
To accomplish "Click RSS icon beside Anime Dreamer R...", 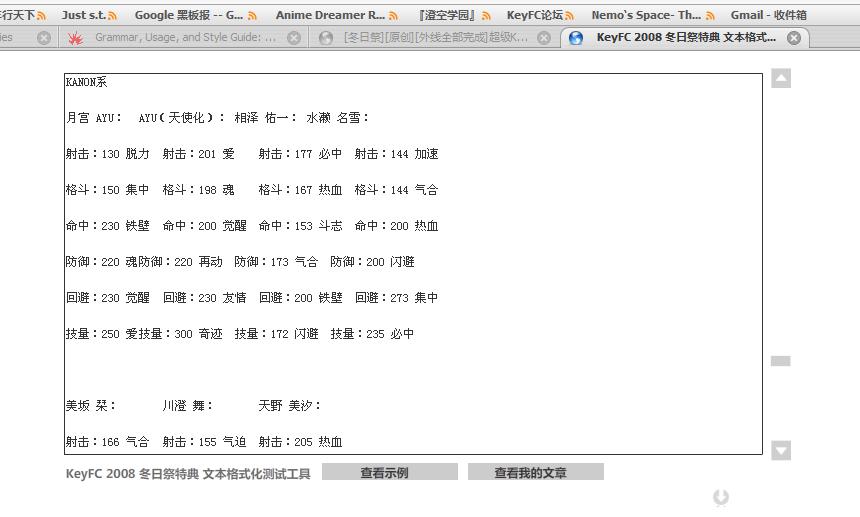I will pos(393,16).
